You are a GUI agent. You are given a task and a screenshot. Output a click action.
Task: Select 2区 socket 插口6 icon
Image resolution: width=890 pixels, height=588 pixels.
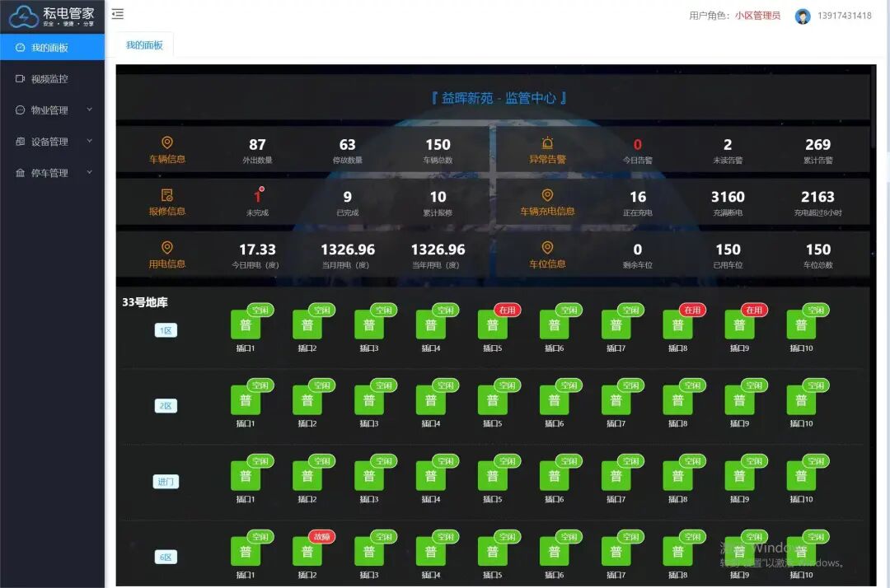click(x=554, y=400)
